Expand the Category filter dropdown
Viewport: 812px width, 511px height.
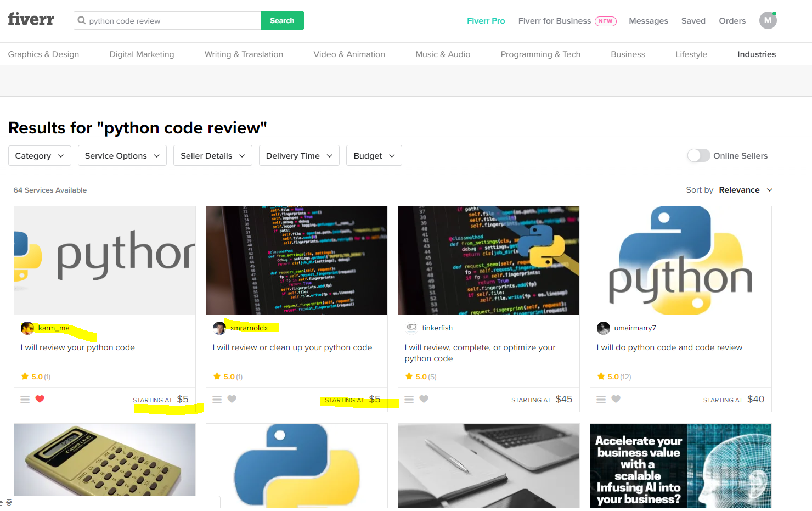pyautogui.click(x=40, y=155)
